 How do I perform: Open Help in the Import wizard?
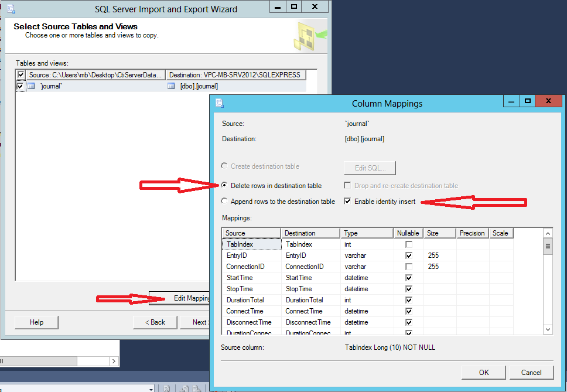[x=36, y=322]
